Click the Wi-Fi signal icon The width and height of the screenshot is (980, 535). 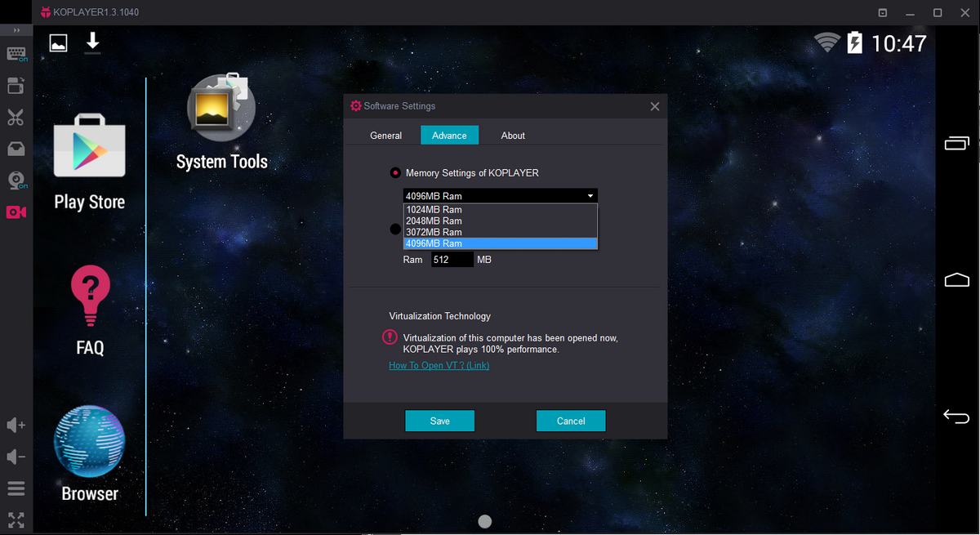click(x=827, y=42)
